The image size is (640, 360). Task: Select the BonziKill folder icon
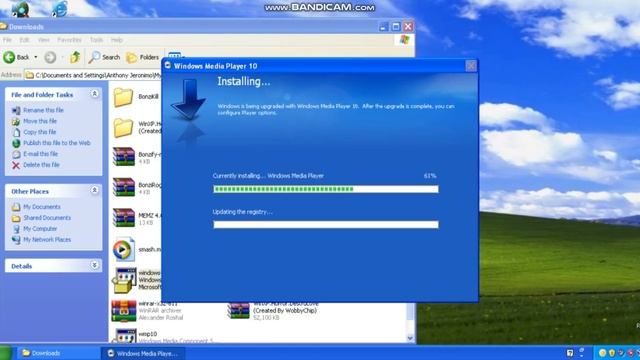[x=123, y=97]
